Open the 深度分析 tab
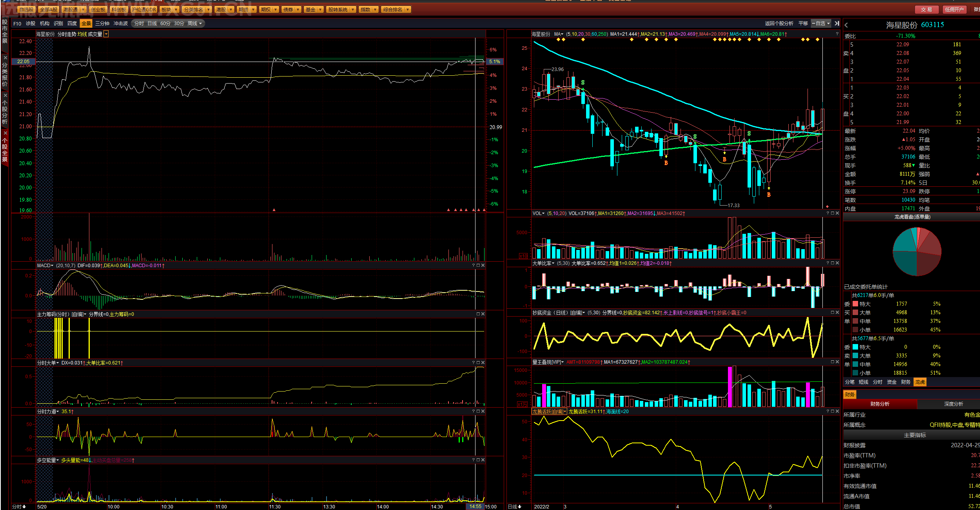 [x=954, y=404]
